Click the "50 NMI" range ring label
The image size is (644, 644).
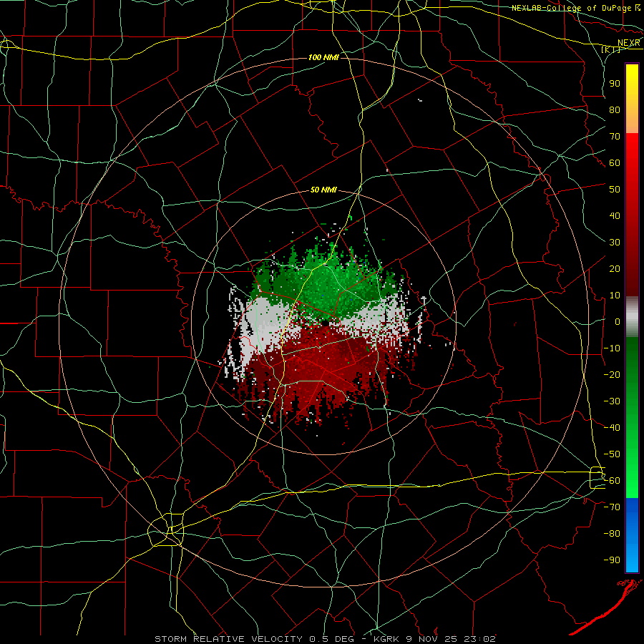[x=323, y=190]
